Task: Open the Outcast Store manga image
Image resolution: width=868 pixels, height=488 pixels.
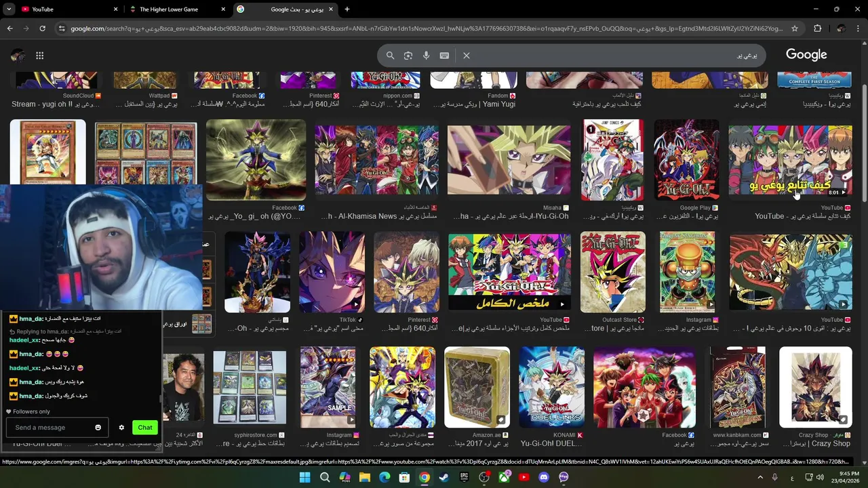Action: [x=612, y=272]
